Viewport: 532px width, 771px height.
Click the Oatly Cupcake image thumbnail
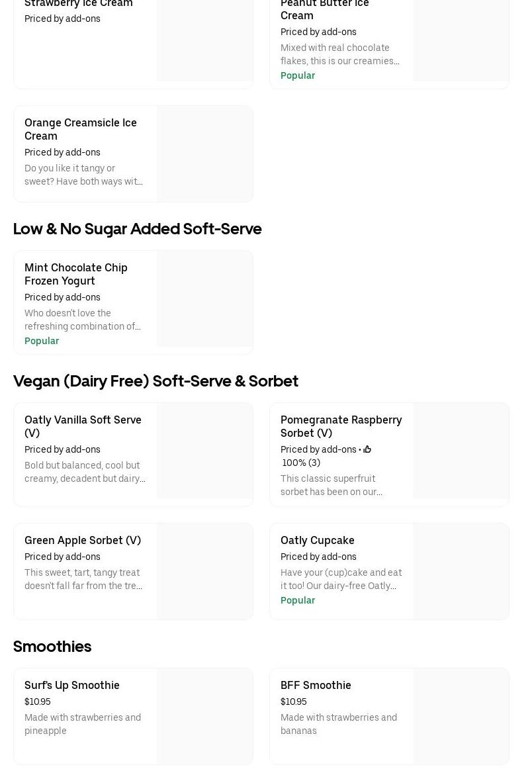[461, 571]
